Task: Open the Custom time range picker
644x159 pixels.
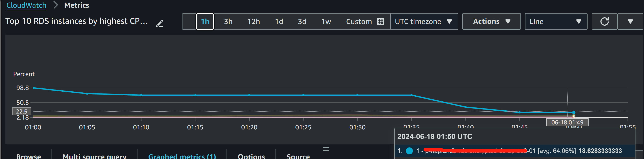Action: pos(365,21)
